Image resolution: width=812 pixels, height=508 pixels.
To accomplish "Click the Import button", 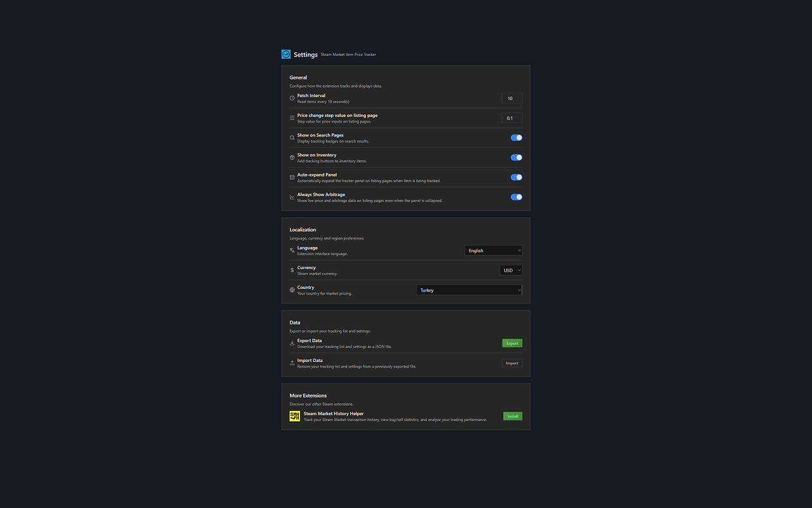I will tap(513, 363).
